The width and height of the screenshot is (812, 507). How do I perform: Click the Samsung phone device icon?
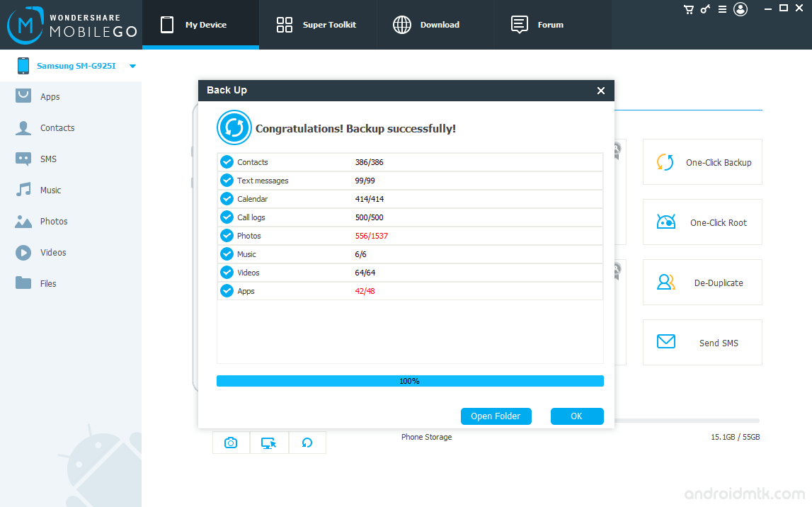(x=23, y=66)
